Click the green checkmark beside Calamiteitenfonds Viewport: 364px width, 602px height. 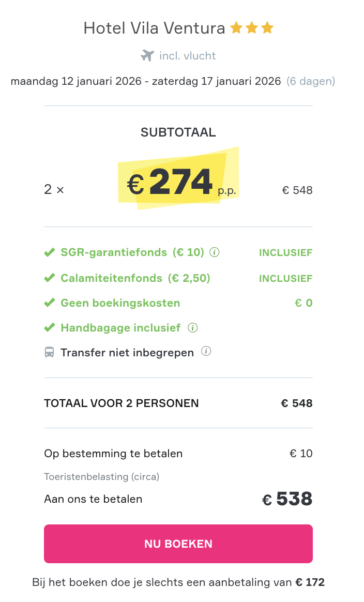coord(49,278)
